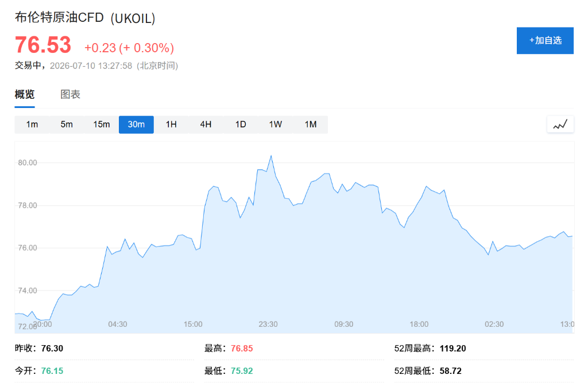Click the 52周最高 119.20 value

click(x=452, y=349)
